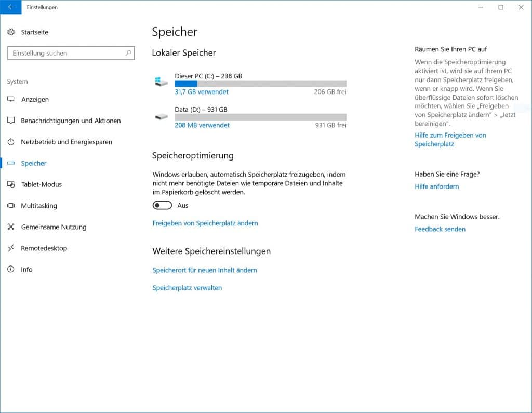Enable the Speicheroptimierung toggle switch

[162, 205]
